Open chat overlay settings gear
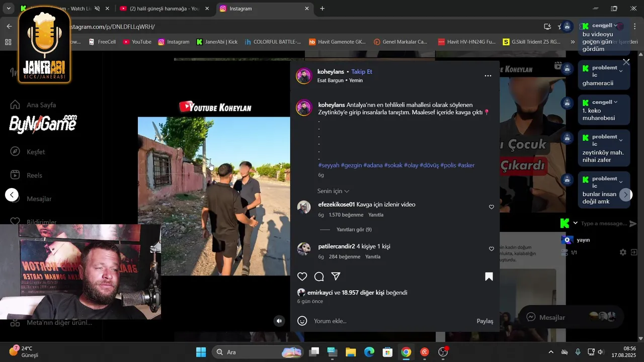 coord(623,252)
